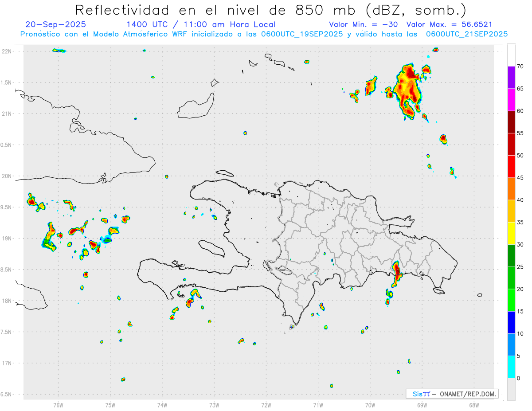
Task: Select the '20' colorbar value
Action: click(520, 289)
